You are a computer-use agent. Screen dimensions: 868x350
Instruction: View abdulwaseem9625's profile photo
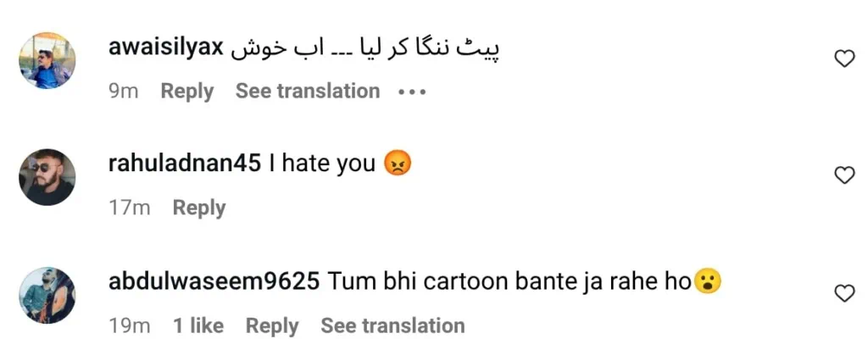coord(47,294)
